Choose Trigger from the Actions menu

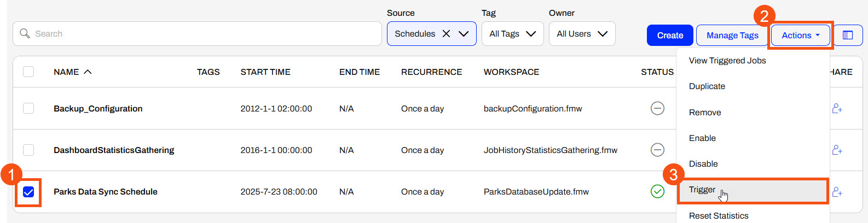[702, 190]
